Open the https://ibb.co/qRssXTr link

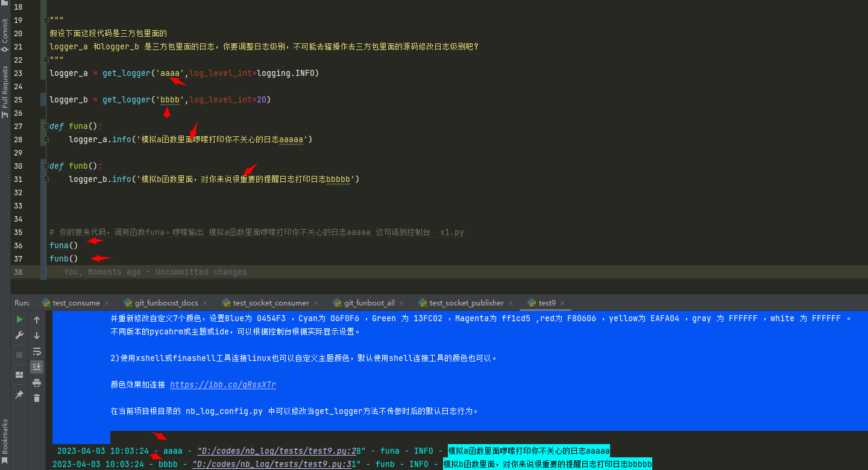click(x=223, y=384)
